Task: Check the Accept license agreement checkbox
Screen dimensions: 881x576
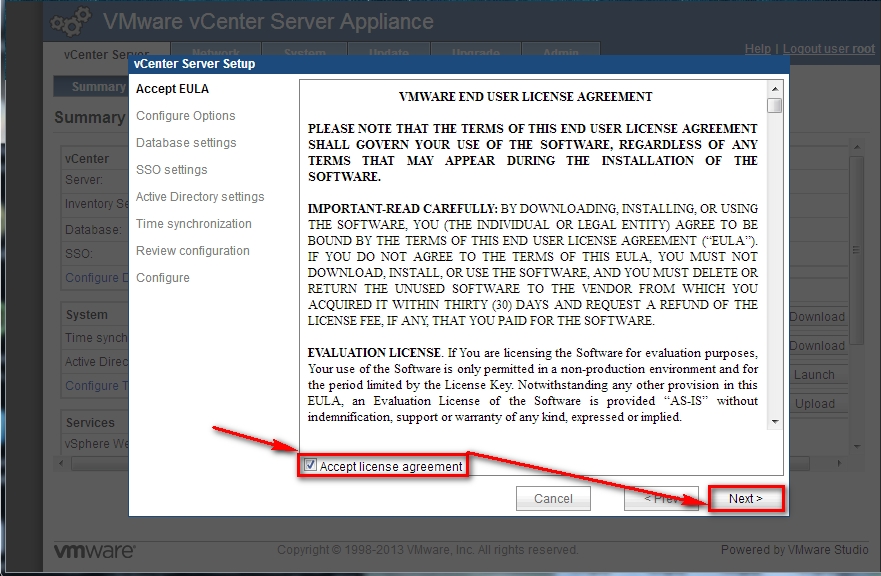Action: tap(310, 465)
